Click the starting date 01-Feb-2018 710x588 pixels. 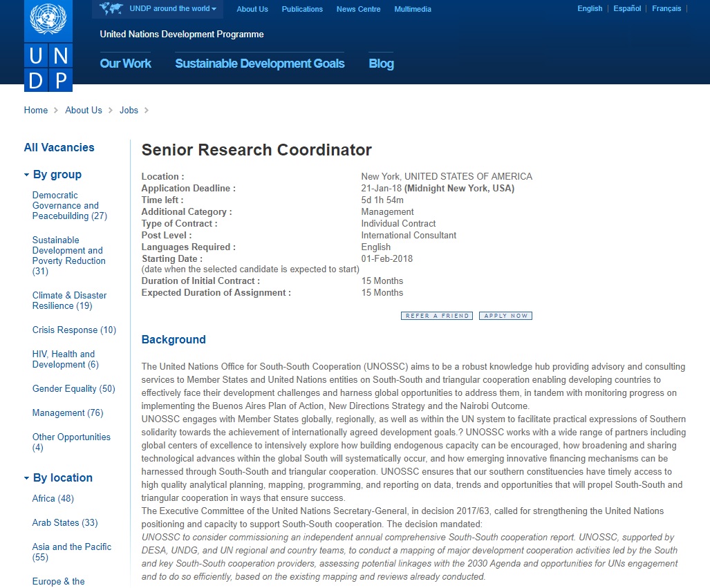coord(386,259)
